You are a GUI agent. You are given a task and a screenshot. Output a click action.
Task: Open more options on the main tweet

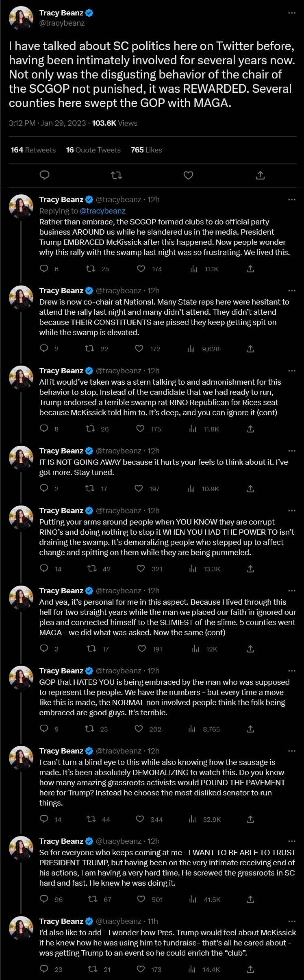(291, 13)
